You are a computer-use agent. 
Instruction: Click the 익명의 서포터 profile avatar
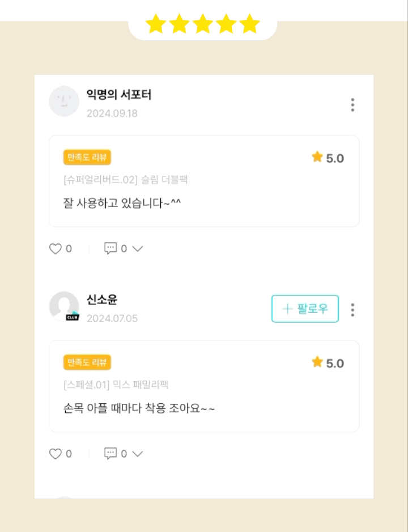point(64,102)
